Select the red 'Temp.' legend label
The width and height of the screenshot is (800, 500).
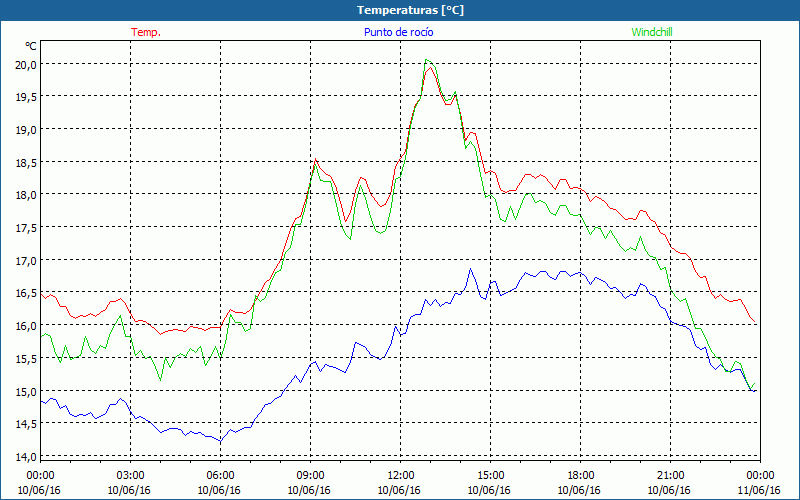[146, 32]
